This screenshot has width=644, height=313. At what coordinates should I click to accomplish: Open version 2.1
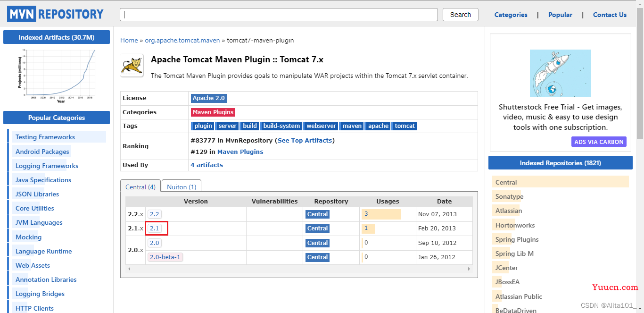[155, 228]
